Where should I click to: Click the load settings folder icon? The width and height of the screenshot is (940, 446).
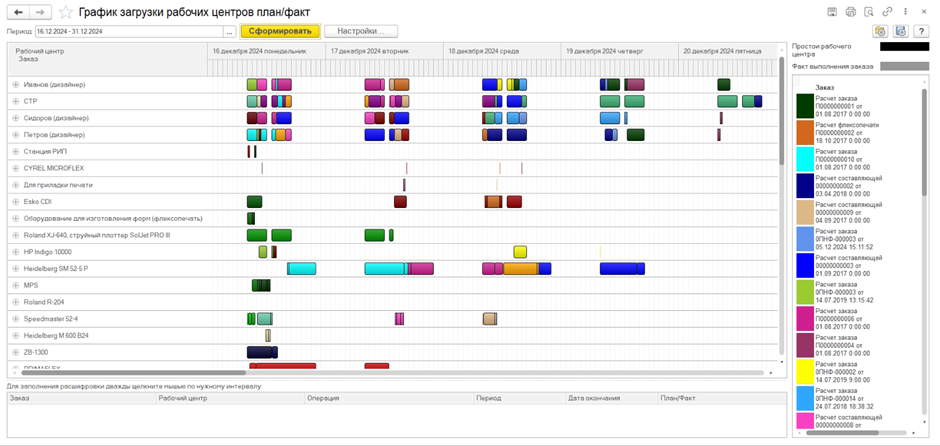coord(880,31)
